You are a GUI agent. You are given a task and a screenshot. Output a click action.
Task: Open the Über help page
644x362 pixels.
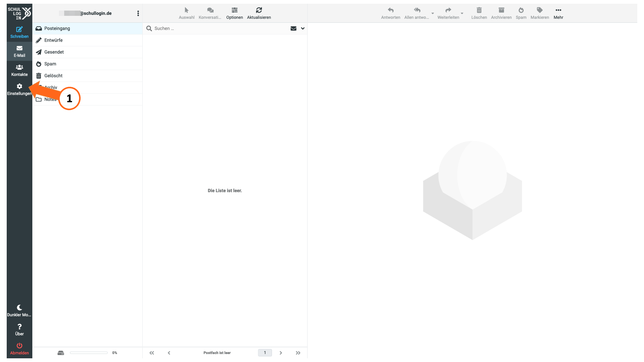tap(19, 330)
